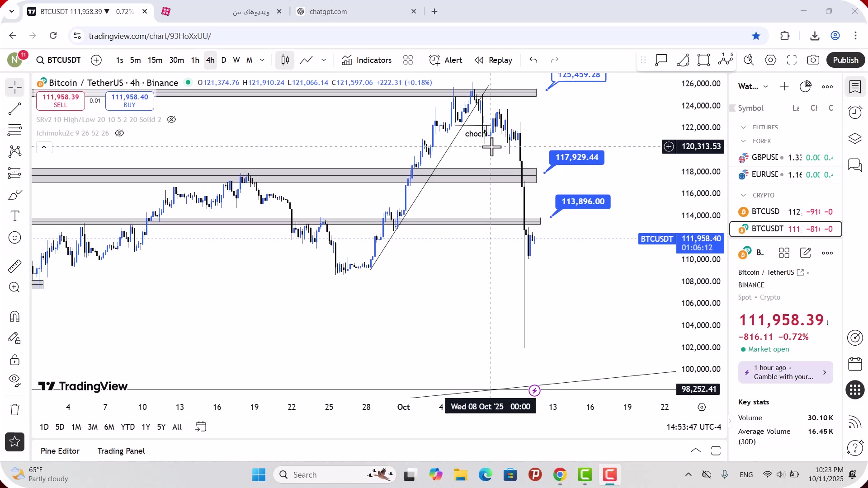Screen dimensions: 868x488
Task: Open the go to date calendar icon
Action: click(201, 427)
